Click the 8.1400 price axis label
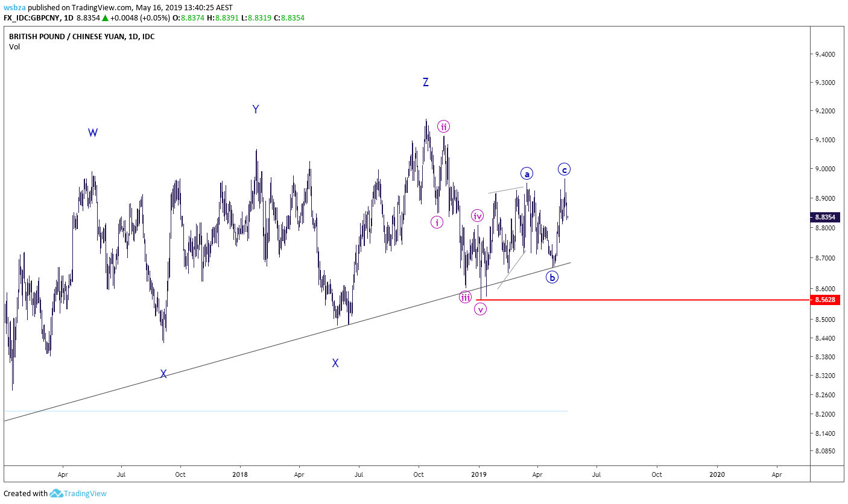 pos(824,433)
